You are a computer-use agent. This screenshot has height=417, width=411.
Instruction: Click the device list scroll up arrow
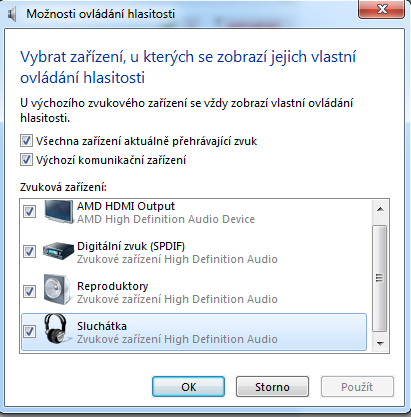coord(380,209)
